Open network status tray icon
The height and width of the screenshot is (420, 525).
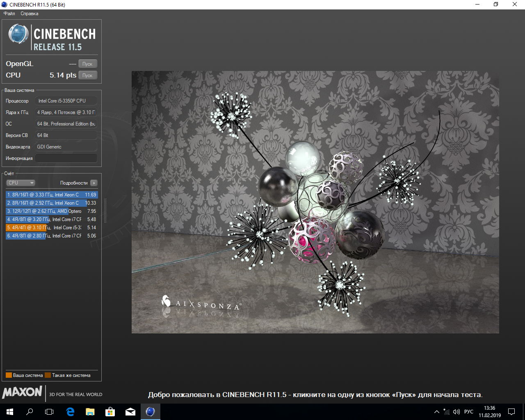(x=447, y=412)
